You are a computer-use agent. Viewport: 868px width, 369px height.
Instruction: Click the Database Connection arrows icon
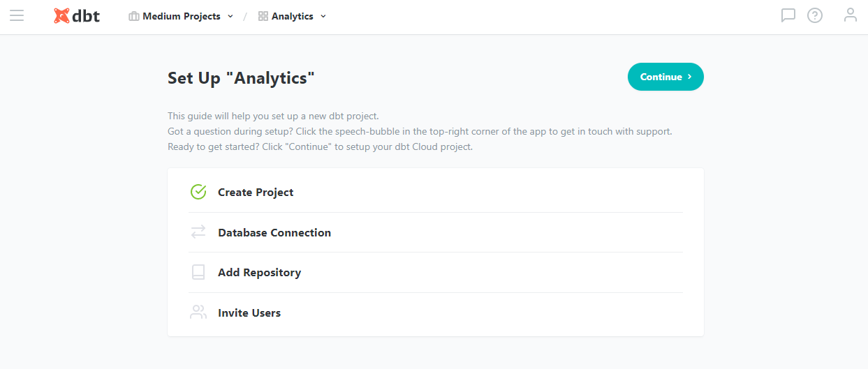tap(198, 232)
